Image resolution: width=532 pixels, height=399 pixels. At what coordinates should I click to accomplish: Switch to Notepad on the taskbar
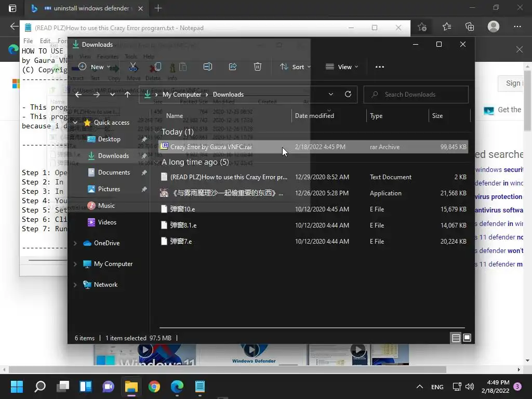200,387
